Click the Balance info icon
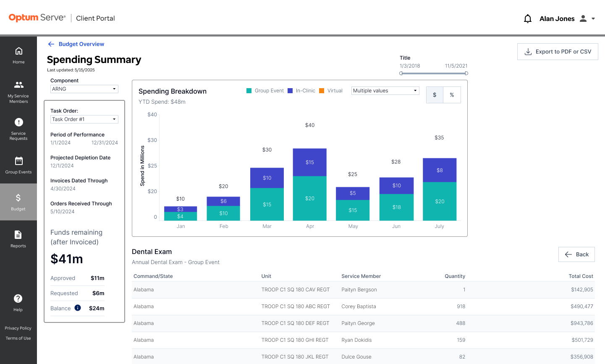The width and height of the screenshot is (605, 364). coord(78,308)
